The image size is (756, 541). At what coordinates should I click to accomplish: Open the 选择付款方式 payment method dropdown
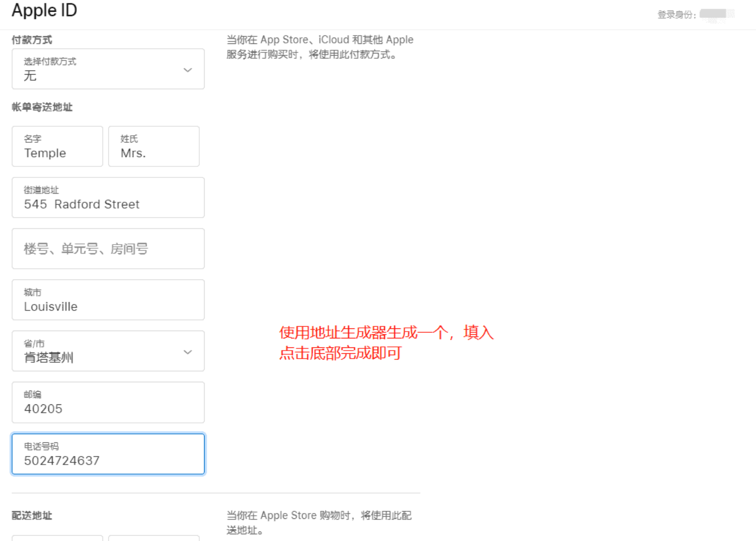108,69
